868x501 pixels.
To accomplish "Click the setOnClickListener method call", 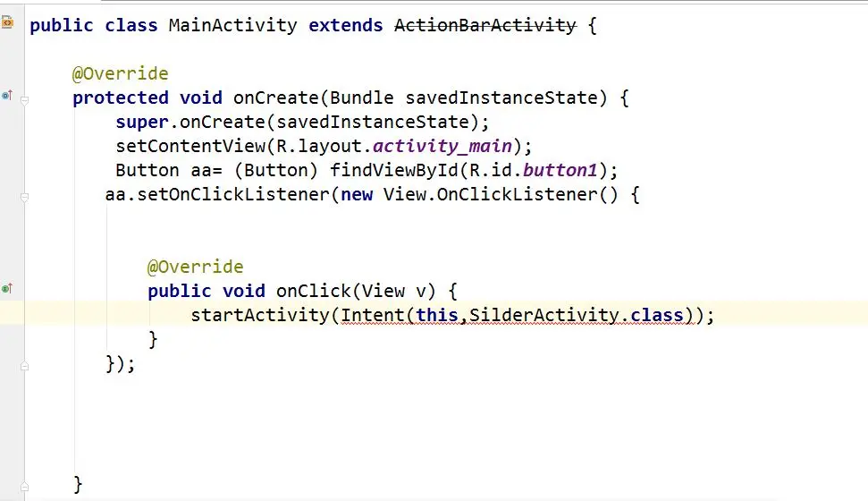I will [232, 194].
